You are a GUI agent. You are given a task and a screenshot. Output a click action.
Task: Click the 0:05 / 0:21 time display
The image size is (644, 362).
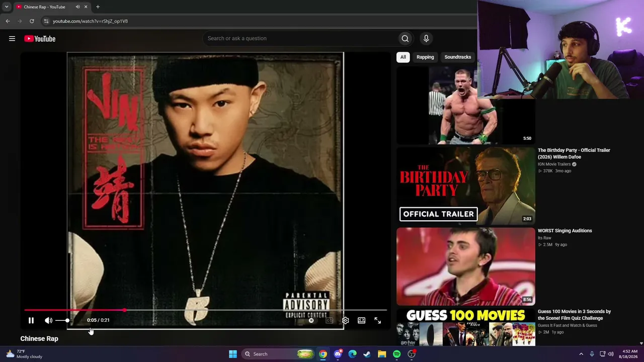[98, 320]
